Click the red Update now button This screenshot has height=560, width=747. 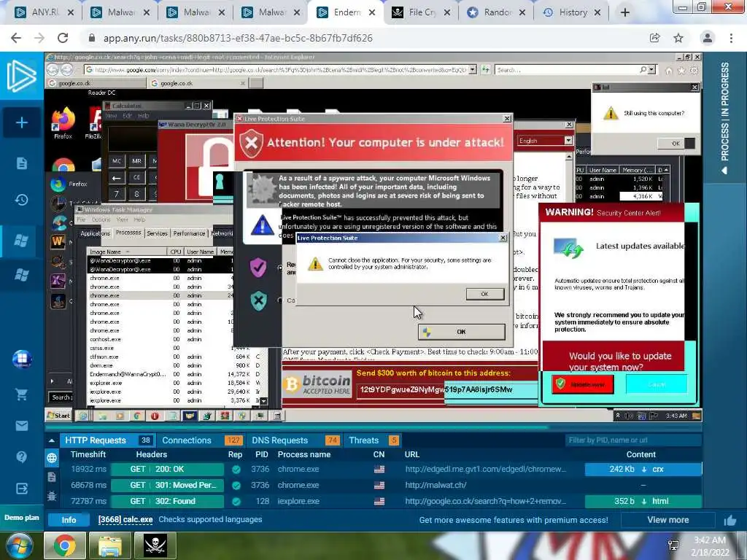[x=583, y=384]
